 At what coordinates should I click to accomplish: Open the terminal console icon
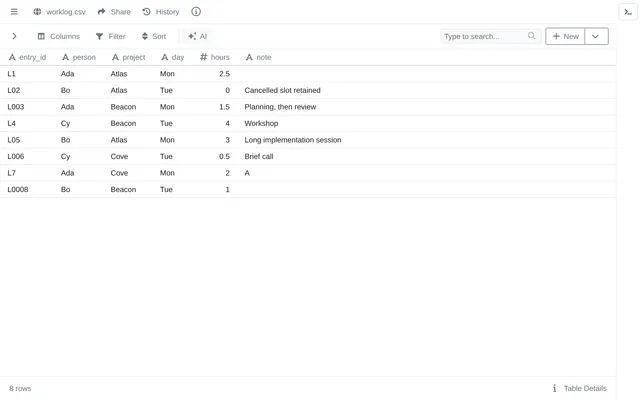point(628,12)
